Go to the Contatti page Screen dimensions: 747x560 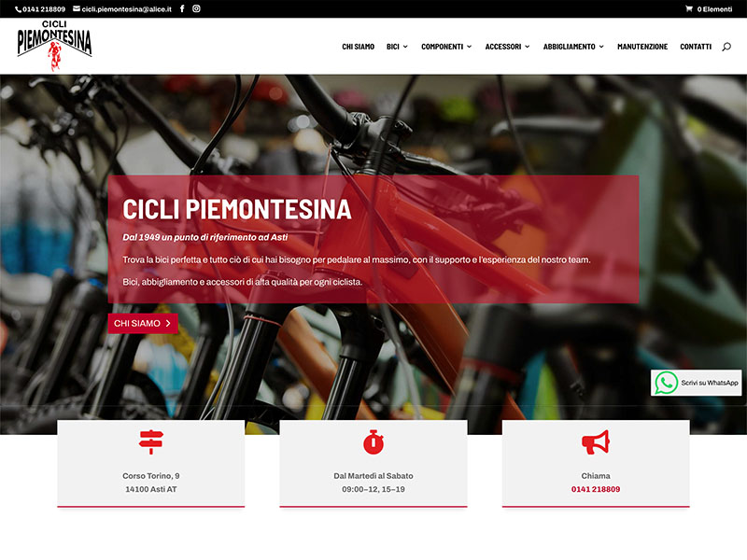[696, 47]
